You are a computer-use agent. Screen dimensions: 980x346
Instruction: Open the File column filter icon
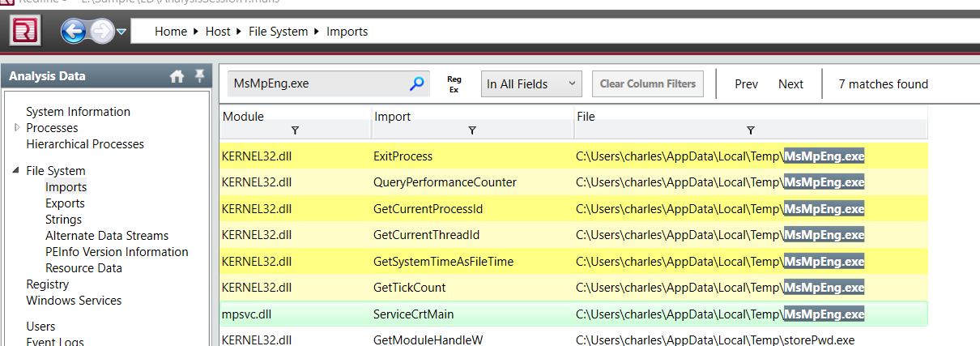point(750,130)
